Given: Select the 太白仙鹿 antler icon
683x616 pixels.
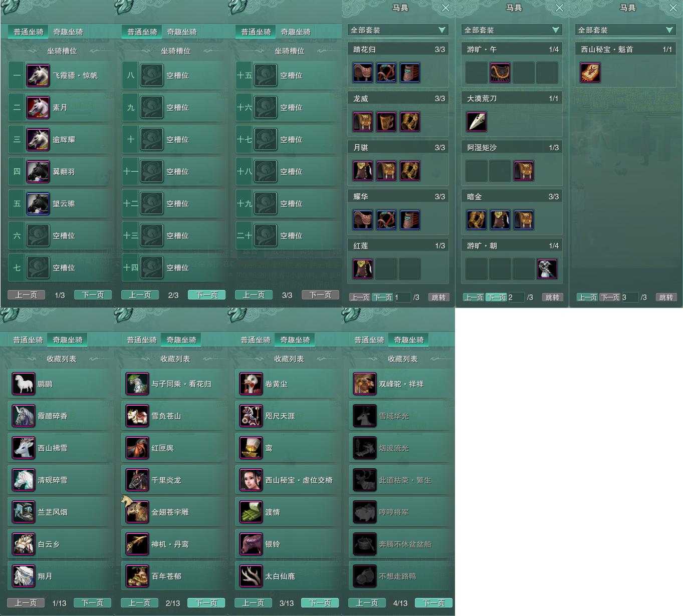Looking at the screenshot, I should pos(251,576).
